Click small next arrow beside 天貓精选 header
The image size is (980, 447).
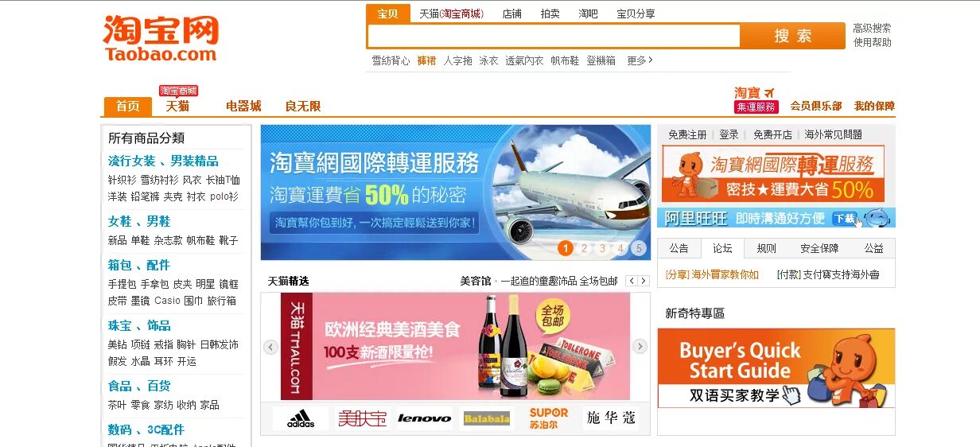click(x=644, y=281)
